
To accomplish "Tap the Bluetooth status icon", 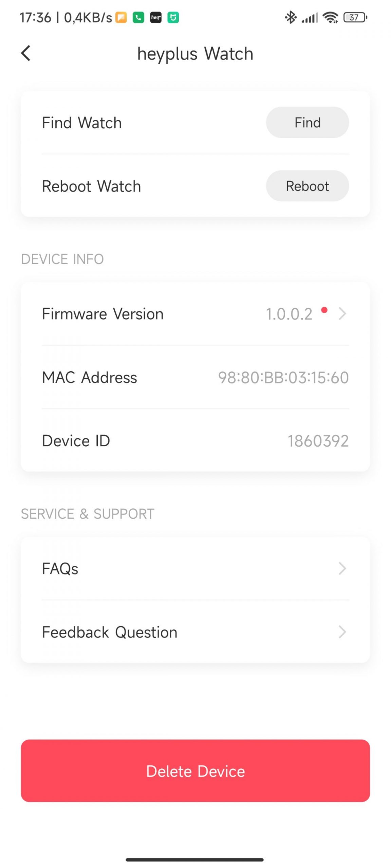I will point(291,17).
